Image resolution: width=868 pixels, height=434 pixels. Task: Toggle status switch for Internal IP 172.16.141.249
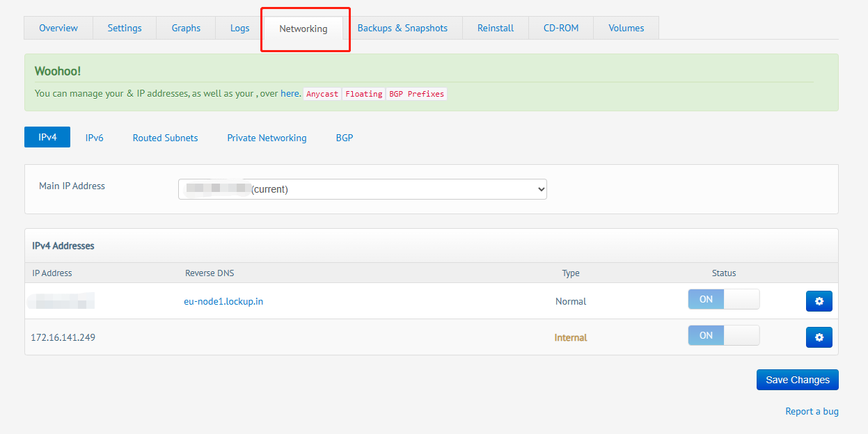[723, 336]
